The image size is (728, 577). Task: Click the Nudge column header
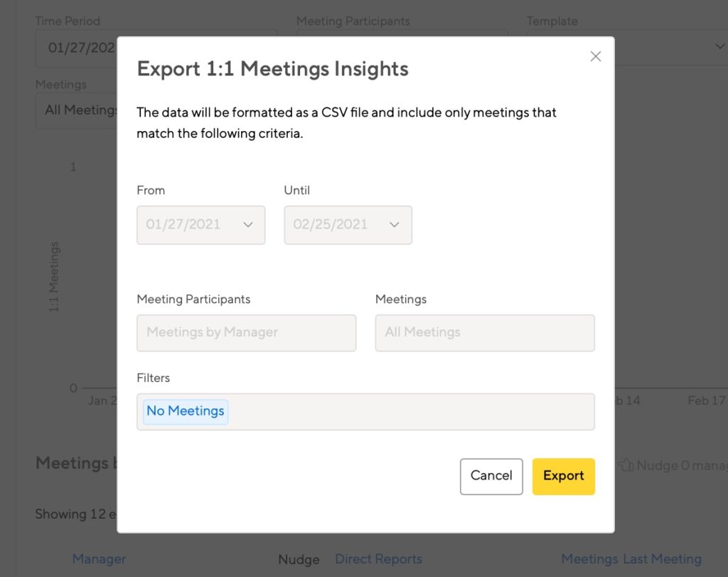coord(299,559)
